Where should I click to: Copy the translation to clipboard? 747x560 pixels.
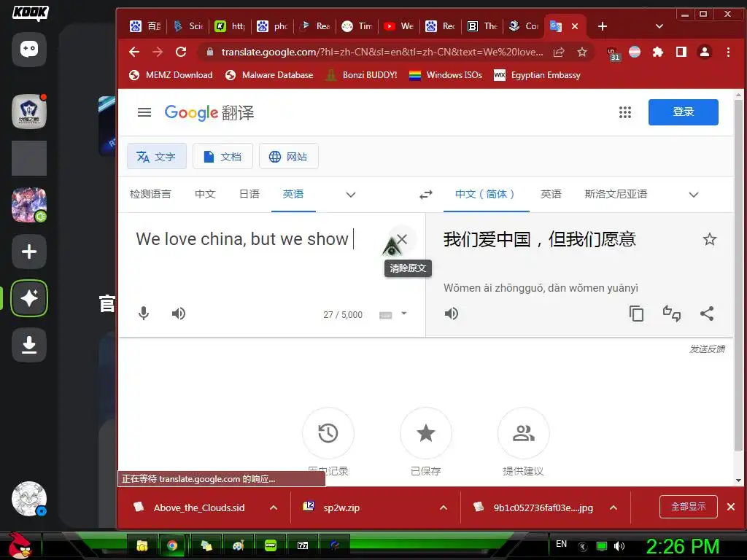[636, 314]
